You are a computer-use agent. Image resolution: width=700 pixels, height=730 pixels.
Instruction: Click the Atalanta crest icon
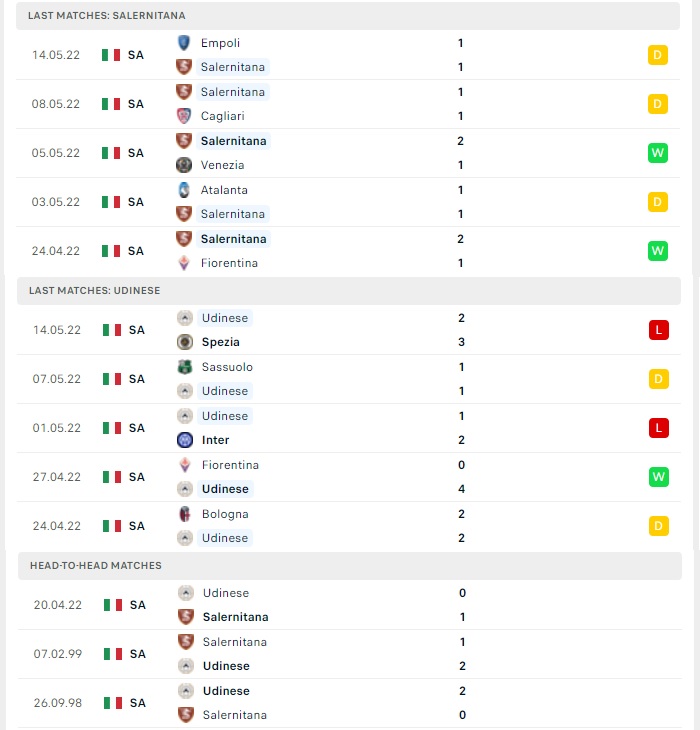184,190
